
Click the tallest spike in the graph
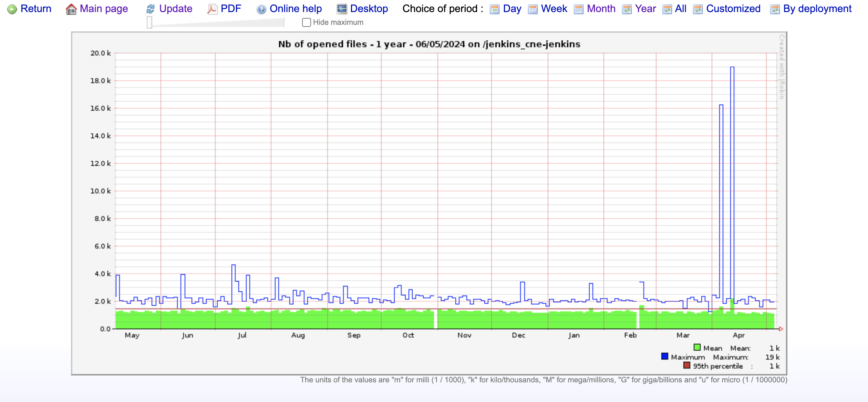tap(732, 68)
